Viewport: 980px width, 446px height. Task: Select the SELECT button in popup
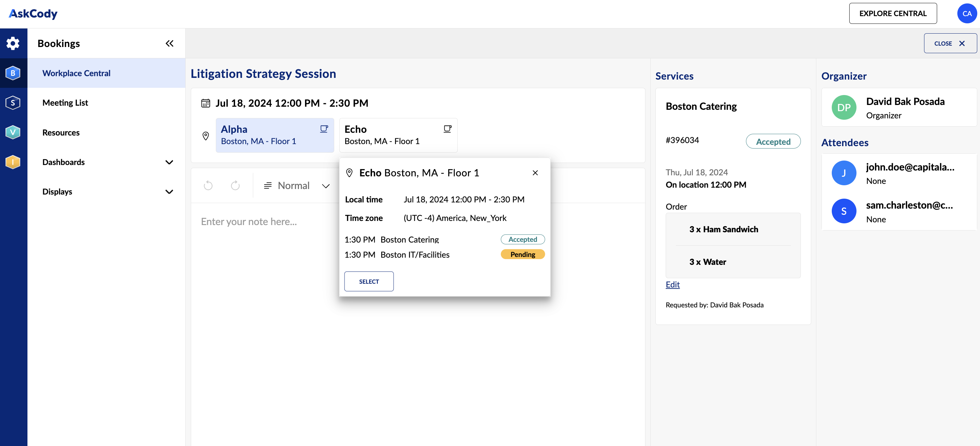click(369, 281)
